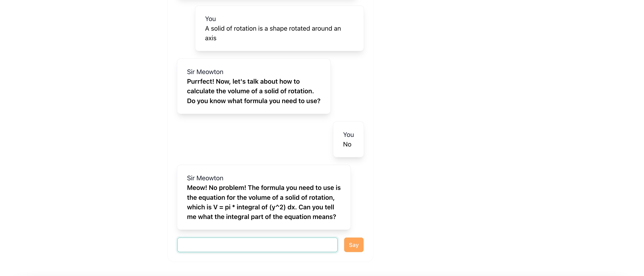Click the "me what the integral part" line
The height and width of the screenshot is (276, 644).
pyautogui.click(x=261, y=217)
